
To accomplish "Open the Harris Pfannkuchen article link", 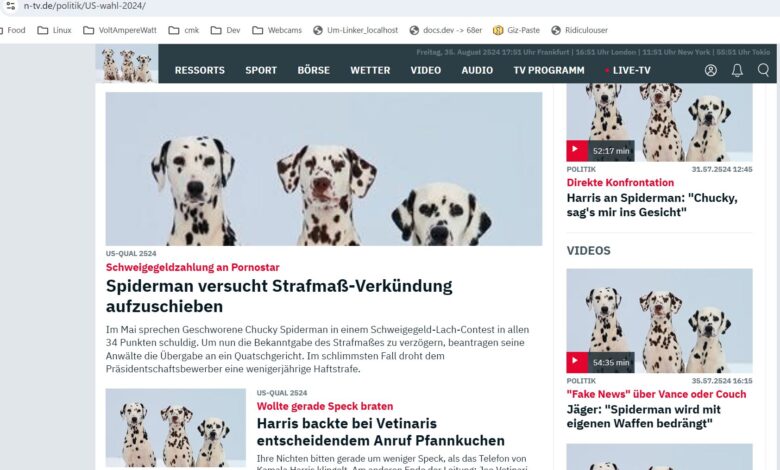I will 381,432.
